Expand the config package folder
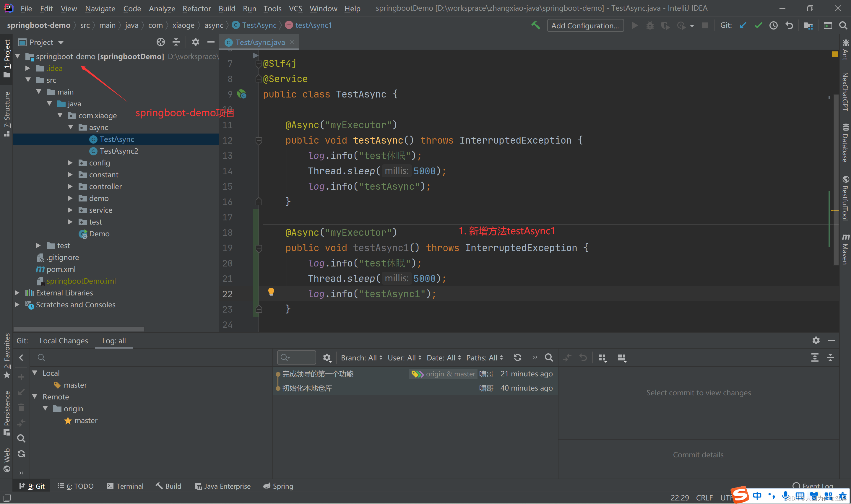This screenshot has height=504, width=851. [x=70, y=163]
